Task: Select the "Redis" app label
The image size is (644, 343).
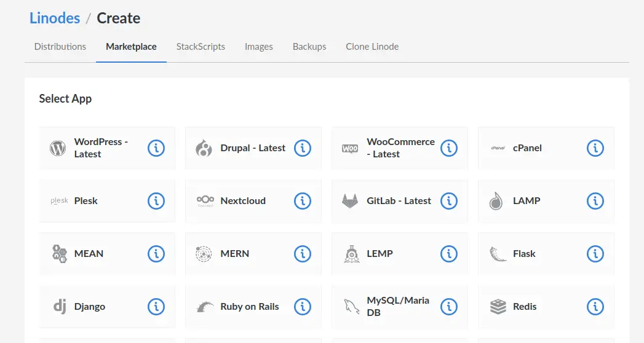Action: pyautogui.click(x=525, y=307)
